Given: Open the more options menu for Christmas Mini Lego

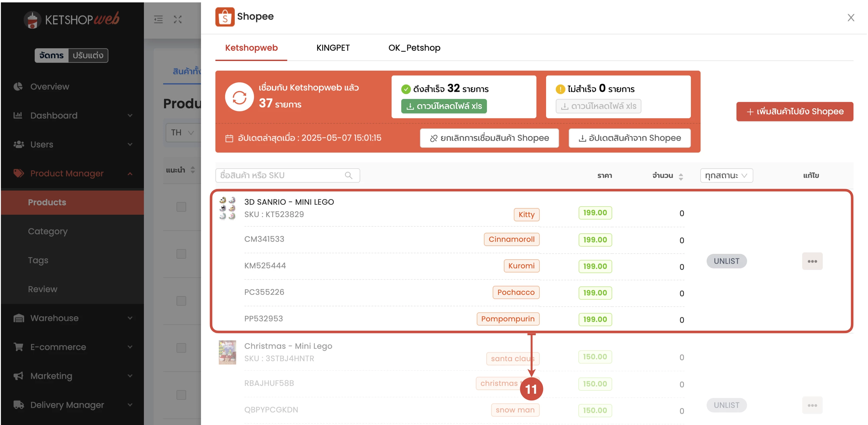Looking at the screenshot, I should [812, 405].
